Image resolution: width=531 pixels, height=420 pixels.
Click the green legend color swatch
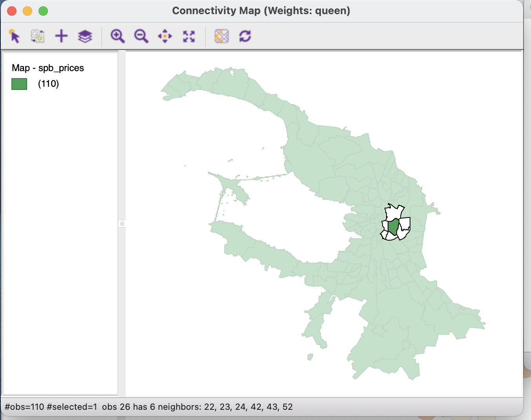(19, 84)
